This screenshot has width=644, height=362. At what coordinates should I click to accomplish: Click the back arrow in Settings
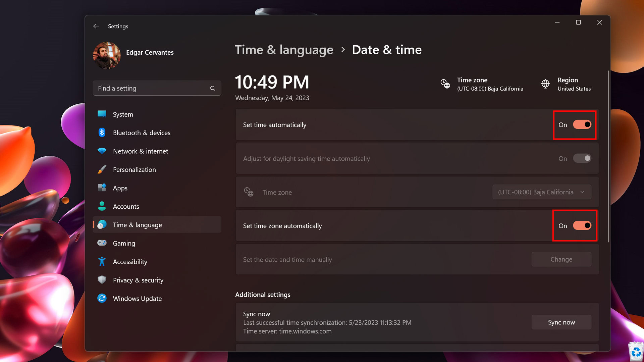96,26
